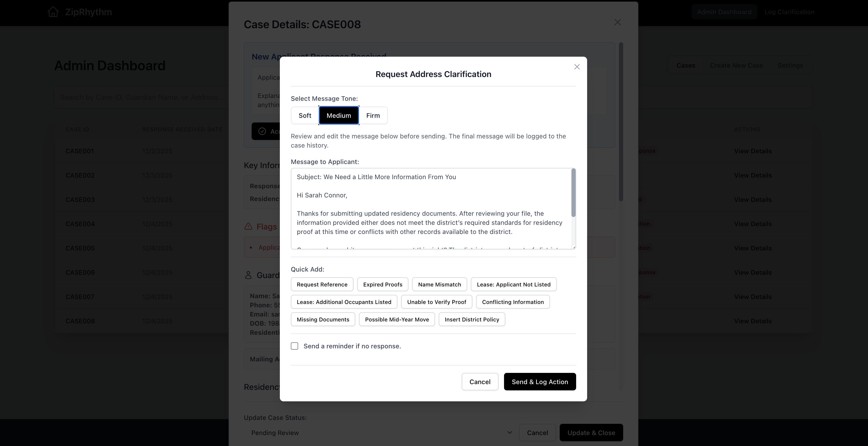The image size is (868, 446).
Task: Add the Expired Proofs quick snippet
Action: (x=383, y=284)
